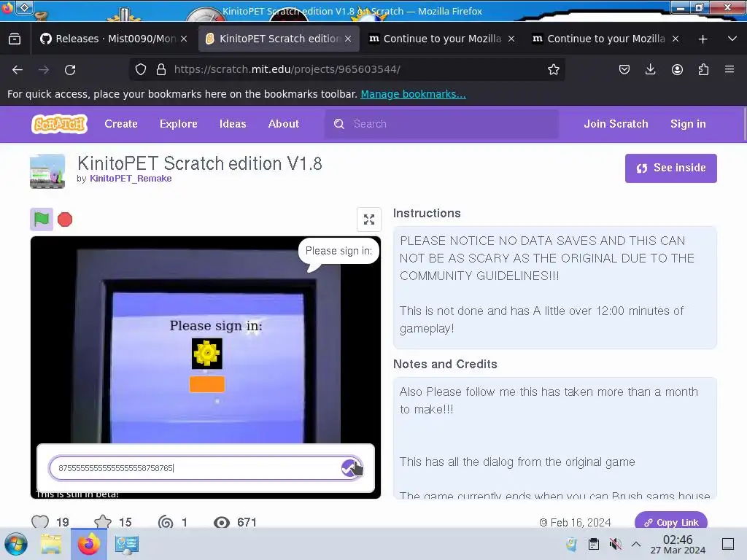Click the Scratch logo
This screenshot has height=560, width=747.
tap(60, 124)
